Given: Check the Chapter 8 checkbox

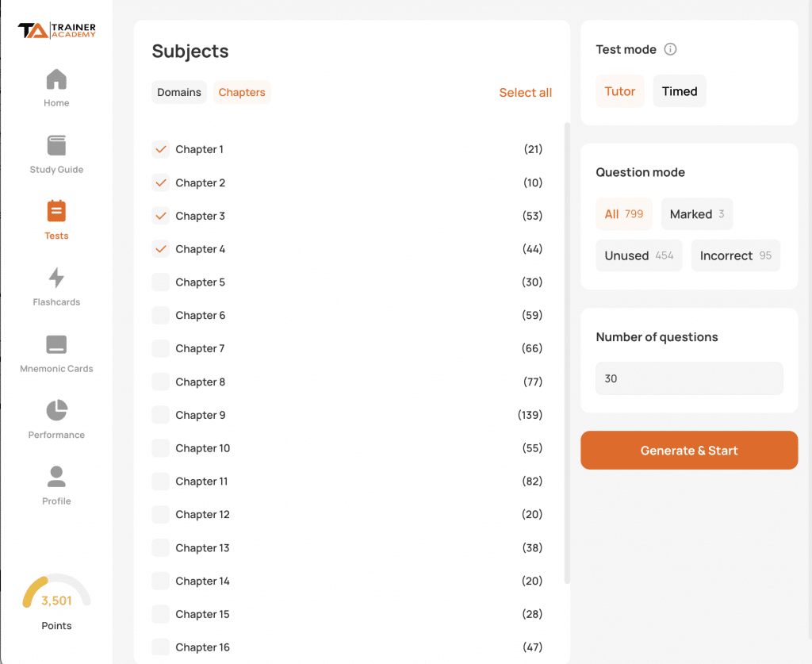Looking at the screenshot, I should [x=161, y=382].
